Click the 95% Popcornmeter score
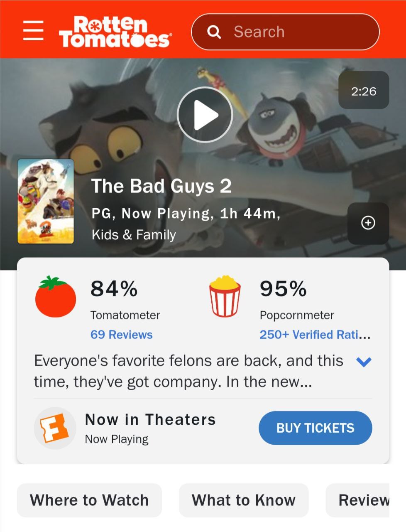 [x=283, y=288]
